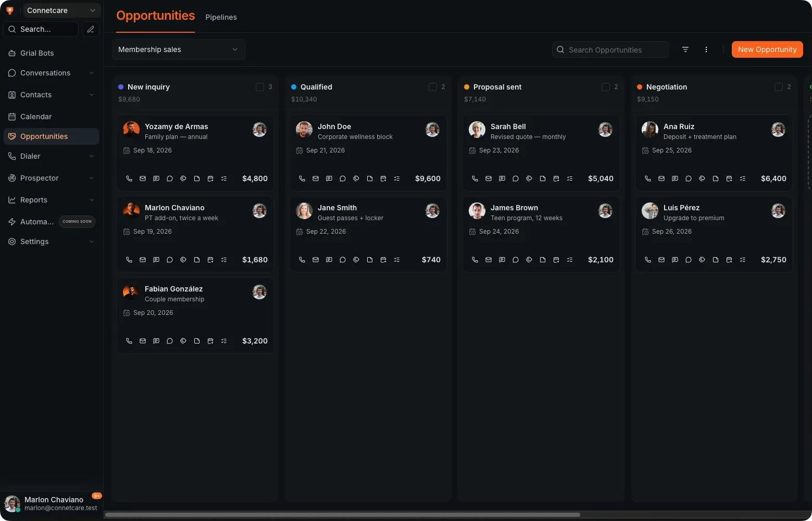Select the Opportunities tab heading
812x521 pixels.
pos(156,16)
